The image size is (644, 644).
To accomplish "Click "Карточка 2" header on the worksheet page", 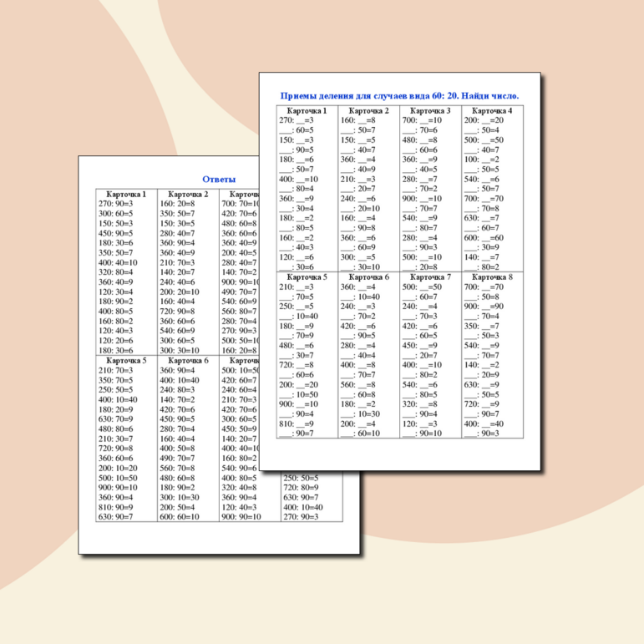I will tap(368, 110).
